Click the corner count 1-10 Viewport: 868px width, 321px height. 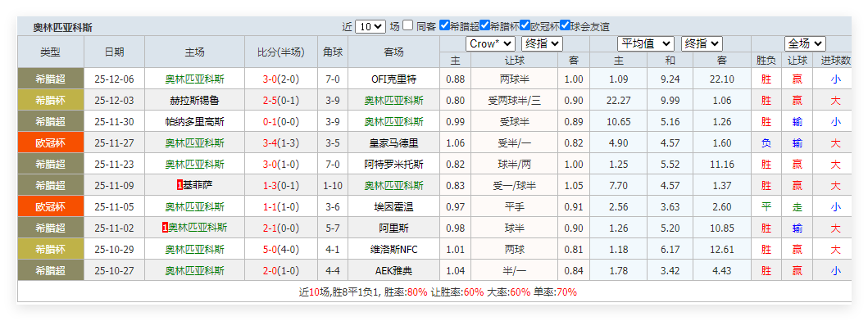[x=333, y=185]
